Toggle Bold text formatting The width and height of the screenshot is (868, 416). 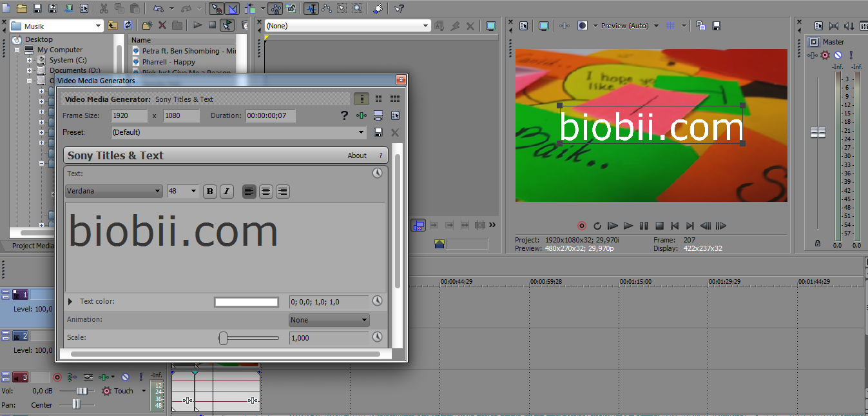[x=209, y=192]
